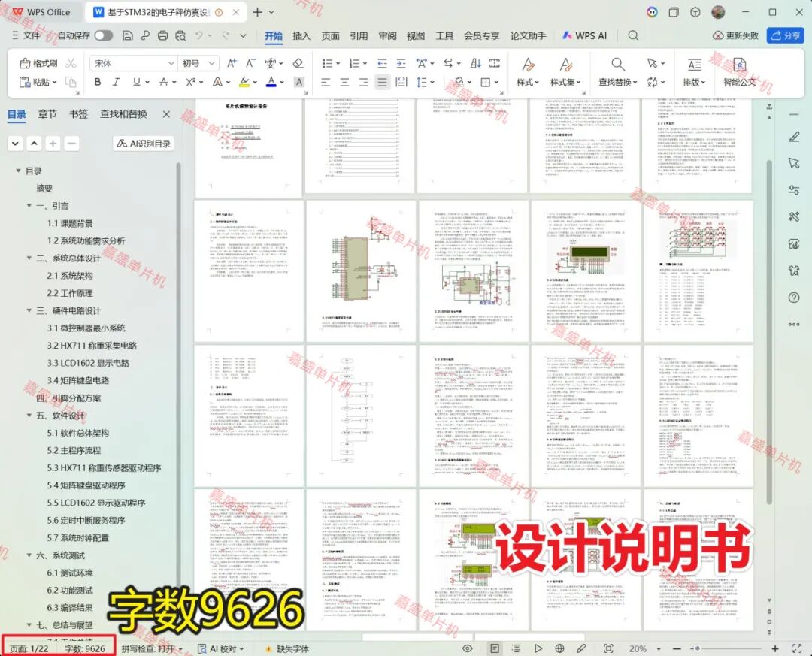Click the search magnifier icon in menu bar

pyautogui.click(x=633, y=35)
